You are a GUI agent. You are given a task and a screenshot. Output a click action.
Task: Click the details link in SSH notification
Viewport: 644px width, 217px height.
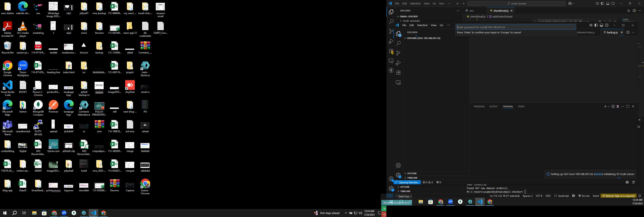598,174
